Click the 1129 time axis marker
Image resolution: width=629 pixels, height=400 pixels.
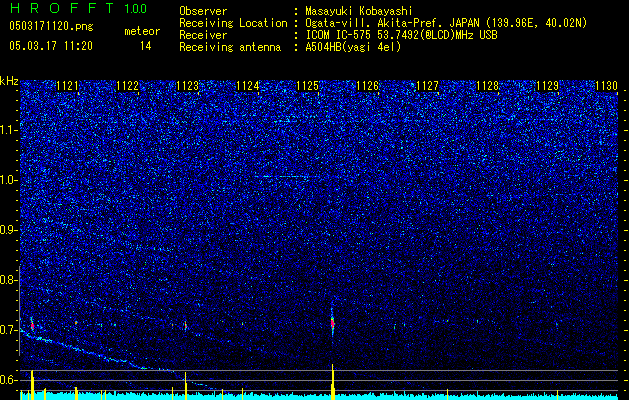[x=548, y=86]
